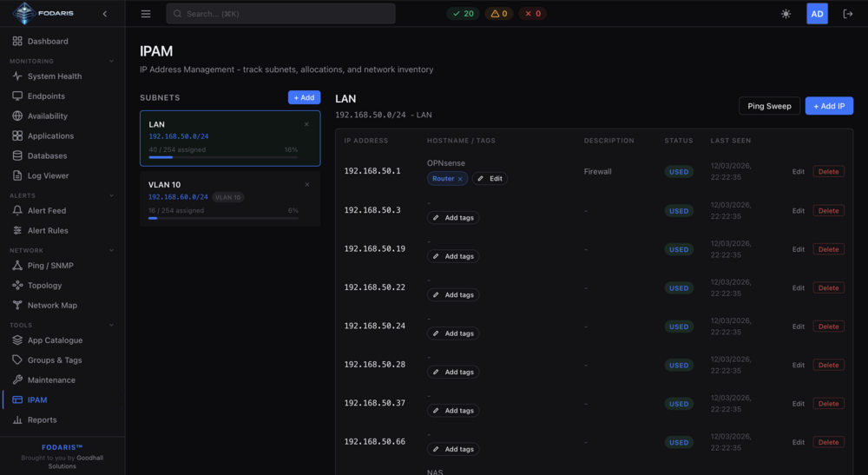Viewport: 868px width, 475px height.
Task: Open the hamburger menu icon
Action: point(146,14)
